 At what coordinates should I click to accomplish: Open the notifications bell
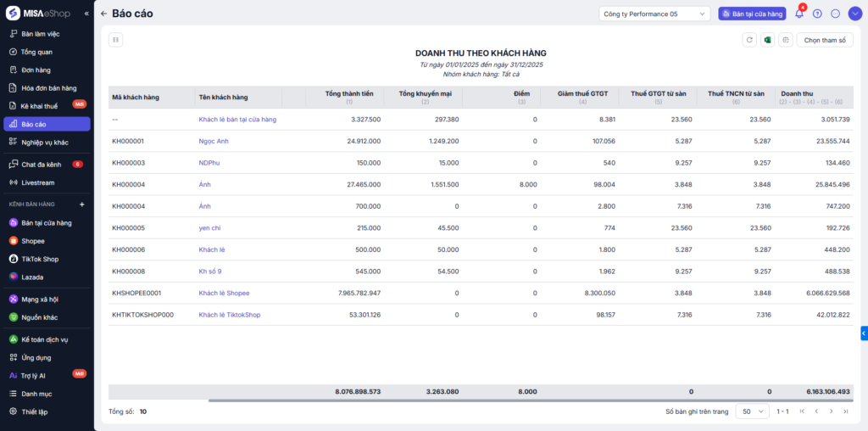(798, 14)
